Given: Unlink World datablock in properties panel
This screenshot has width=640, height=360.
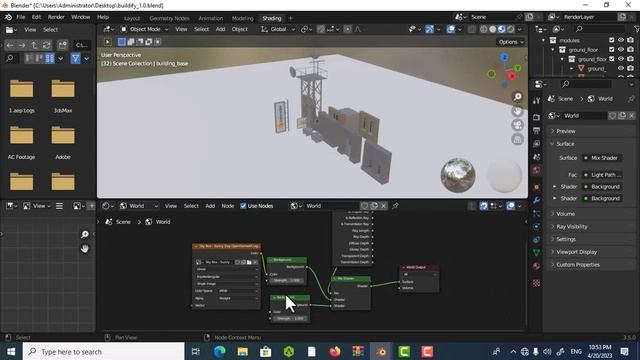Looking at the screenshot, I should pos(631,116).
